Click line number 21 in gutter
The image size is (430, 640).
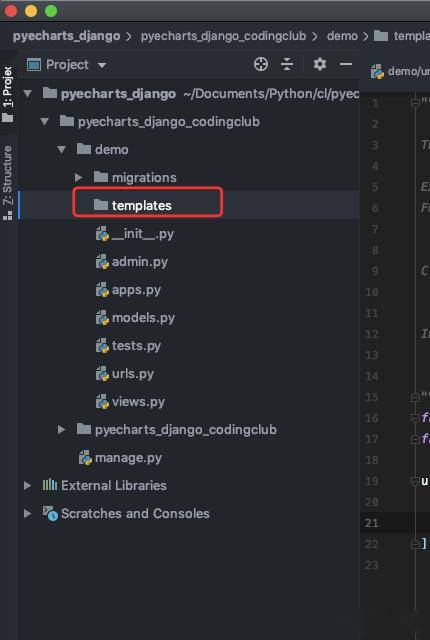372,523
